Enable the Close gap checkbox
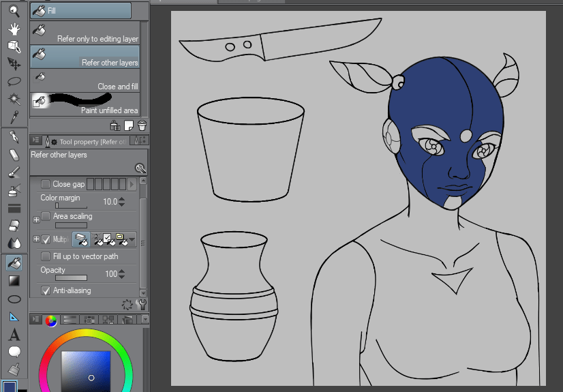 (46, 184)
